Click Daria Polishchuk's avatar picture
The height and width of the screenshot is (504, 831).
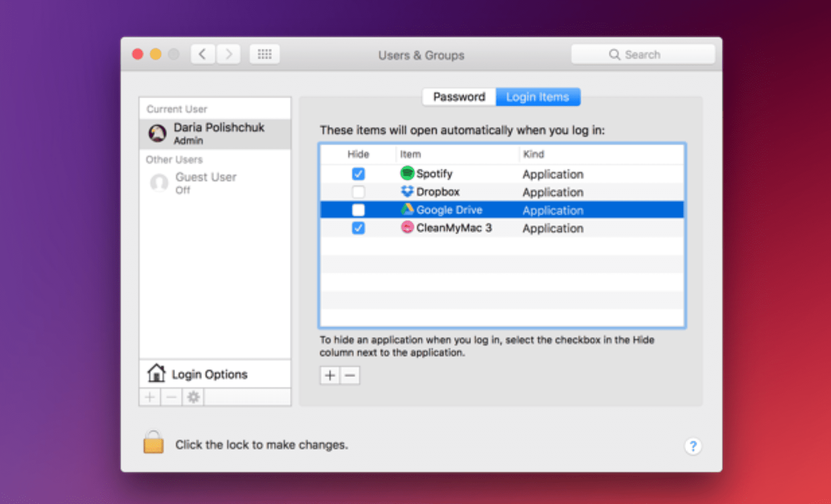[157, 133]
